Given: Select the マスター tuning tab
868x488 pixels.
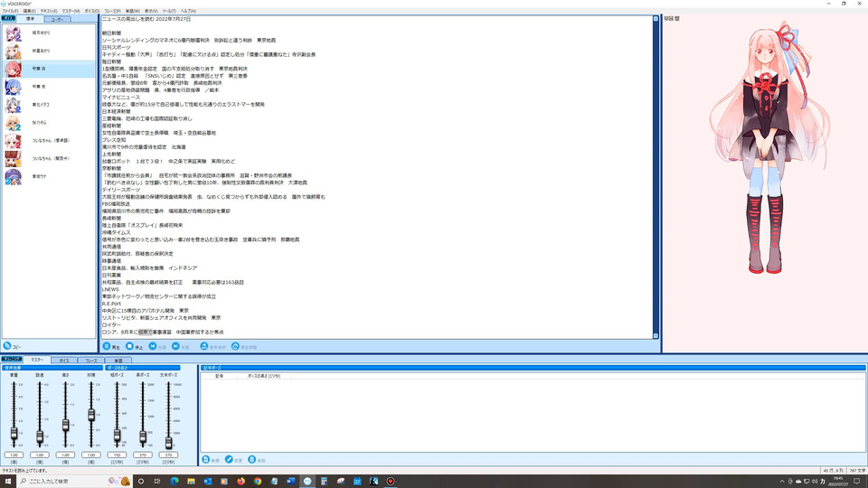Looking at the screenshot, I should pyautogui.click(x=36, y=360).
